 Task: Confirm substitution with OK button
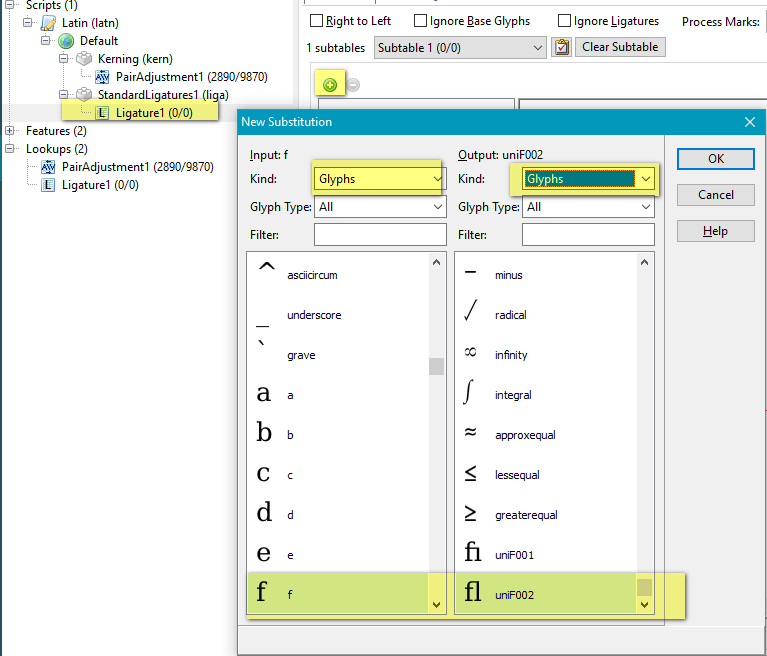click(716, 159)
